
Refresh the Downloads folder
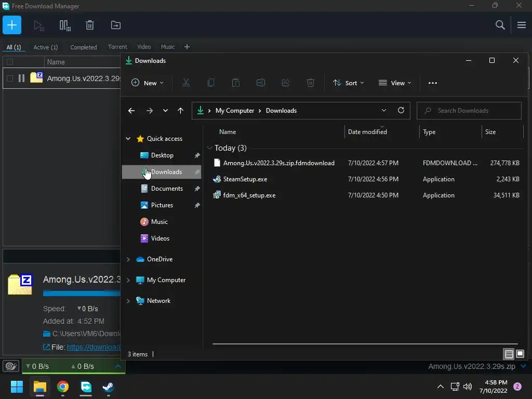pyautogui.click(x=401, y=110)
